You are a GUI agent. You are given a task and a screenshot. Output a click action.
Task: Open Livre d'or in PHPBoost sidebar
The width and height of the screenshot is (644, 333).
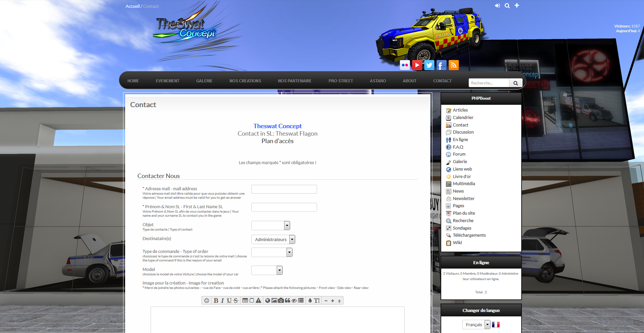coord(462,177)
